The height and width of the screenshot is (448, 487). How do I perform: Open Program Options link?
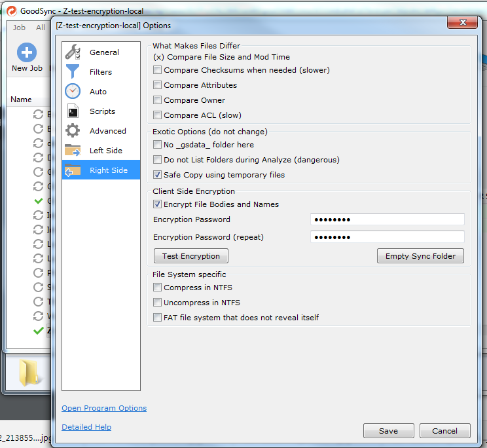pyautogui.click(x=104, y=408)
